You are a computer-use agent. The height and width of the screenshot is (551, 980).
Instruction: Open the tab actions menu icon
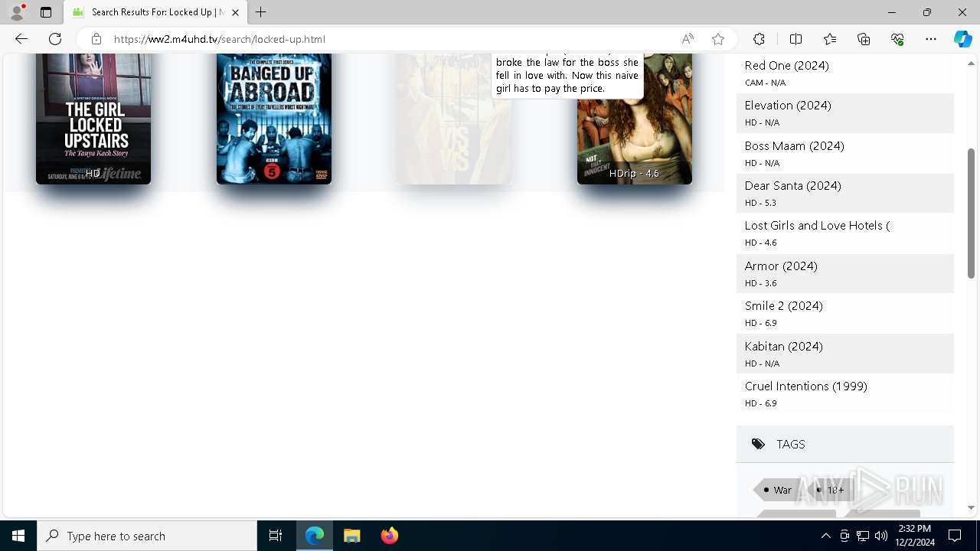click(46, 12)
